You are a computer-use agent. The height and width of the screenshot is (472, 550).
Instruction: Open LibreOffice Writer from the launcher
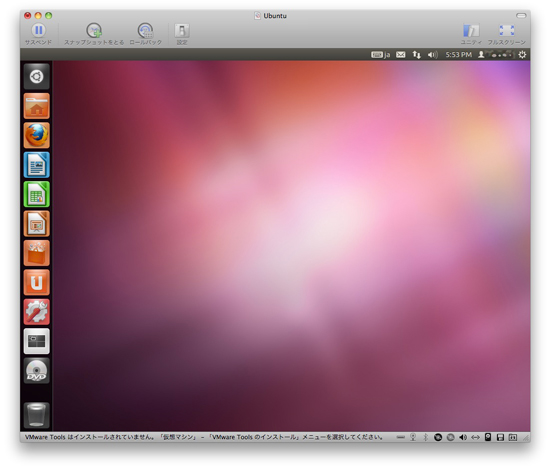[x=36, y=165]
